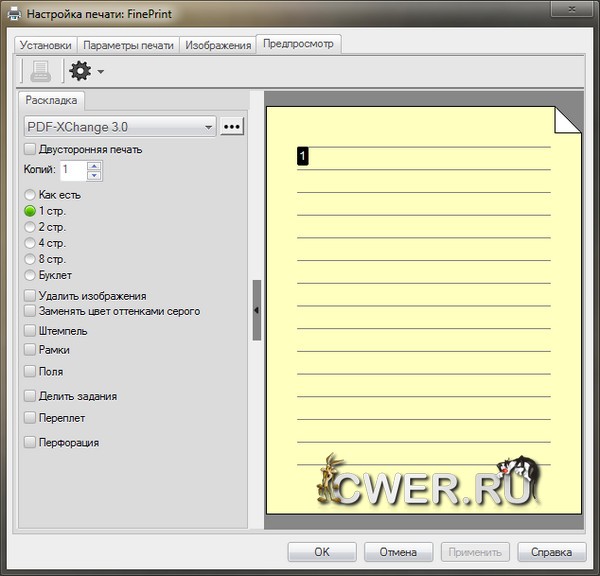
Task: Click page number 1 marker in preview
Action: pos(303,156)
